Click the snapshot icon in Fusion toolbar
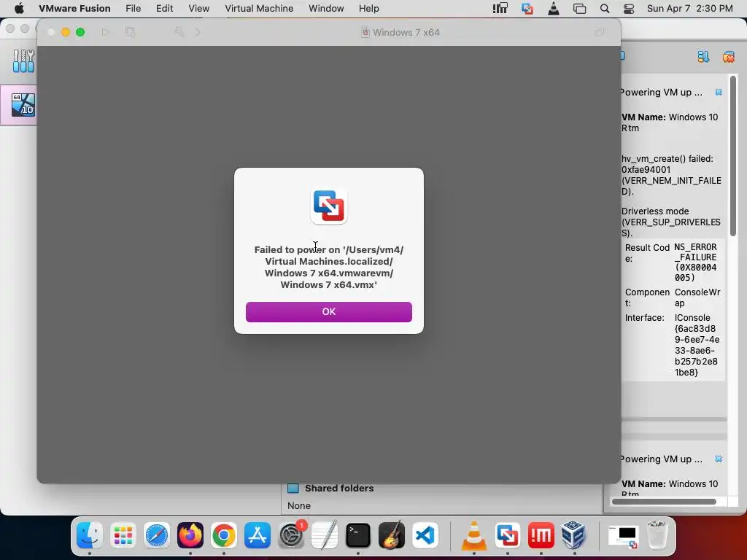 click(130, 32)
